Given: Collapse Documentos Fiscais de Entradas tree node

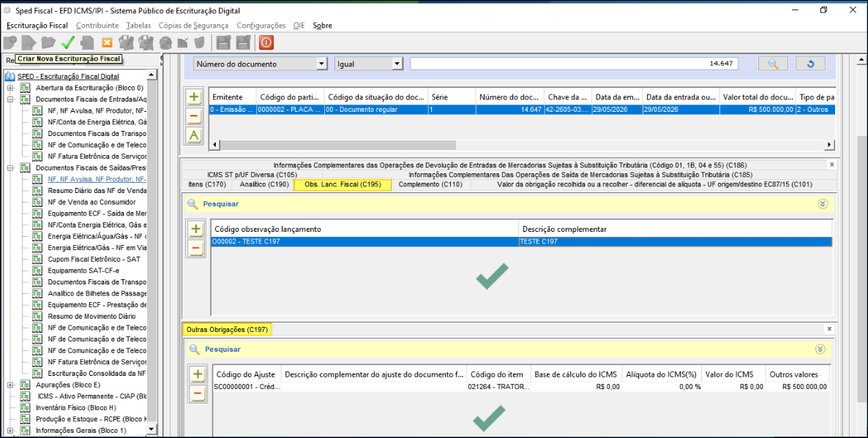Looking at the screenshot, I should point(10,99).
